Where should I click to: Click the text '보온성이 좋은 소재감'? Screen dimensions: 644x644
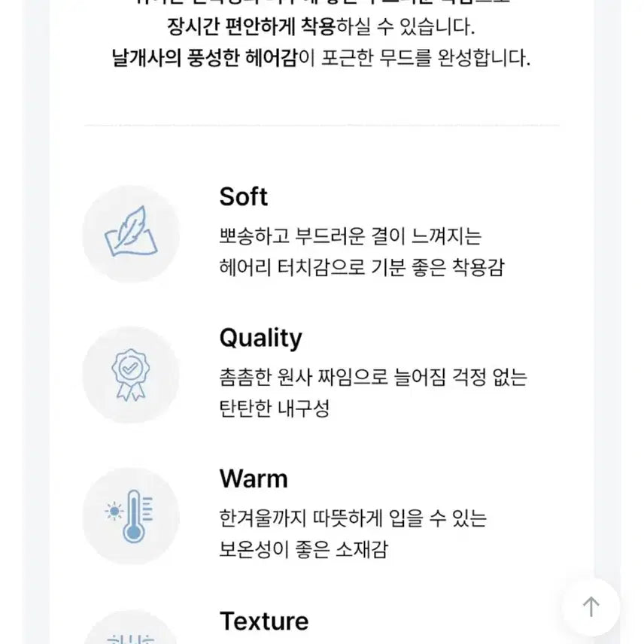(303, 550)
